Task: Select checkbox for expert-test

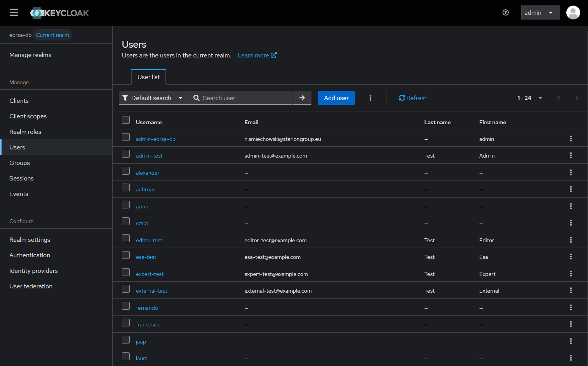Action: pyautogui.click(x=126, y=272)
